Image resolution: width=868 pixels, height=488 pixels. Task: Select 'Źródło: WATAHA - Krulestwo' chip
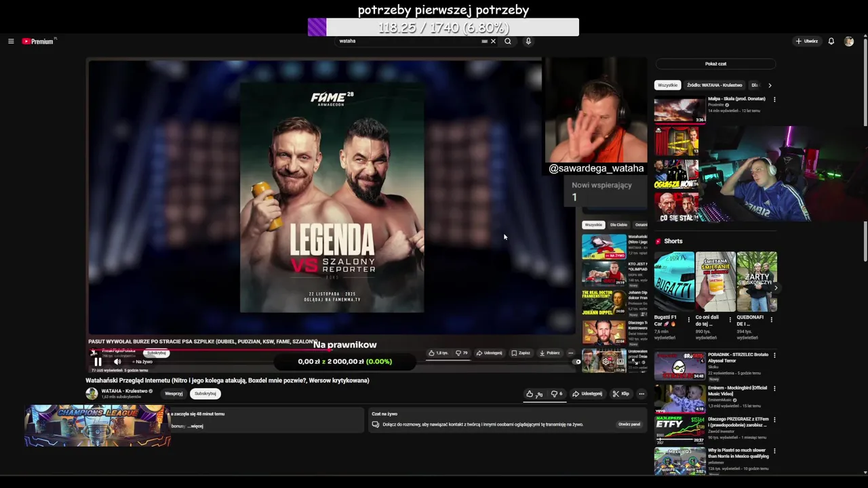(714, 85)
